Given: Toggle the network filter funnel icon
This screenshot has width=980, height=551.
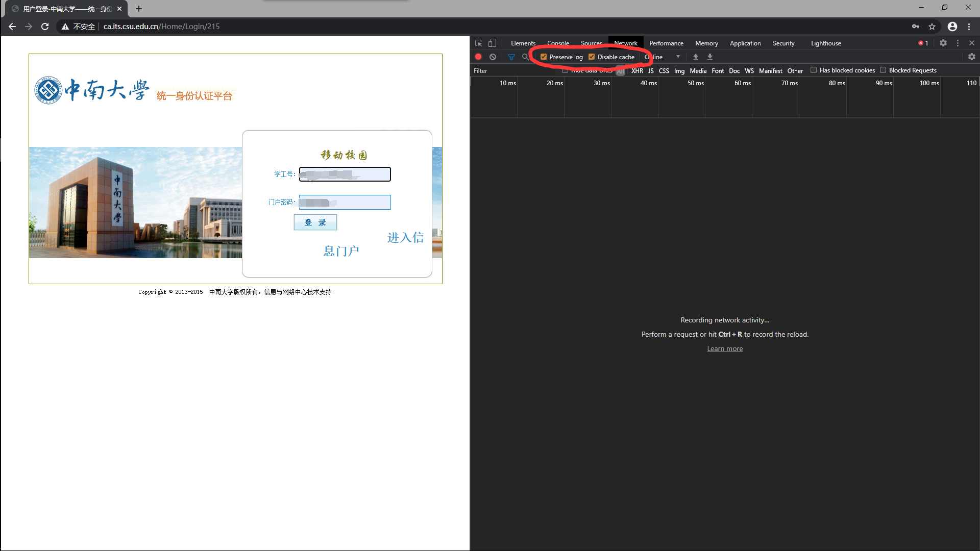Looking at the screenshot, I should 511,57.
